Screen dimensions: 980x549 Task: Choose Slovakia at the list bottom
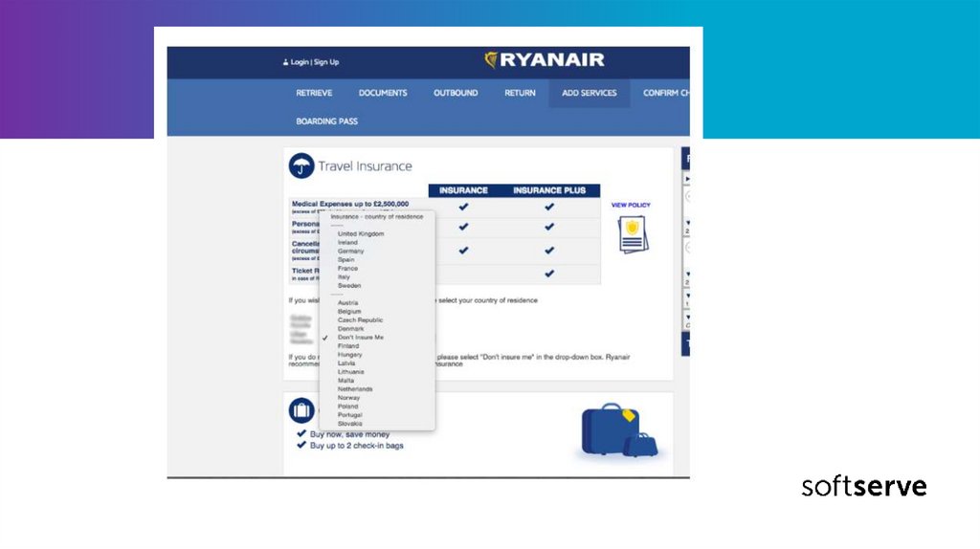[x=350, y=424]
